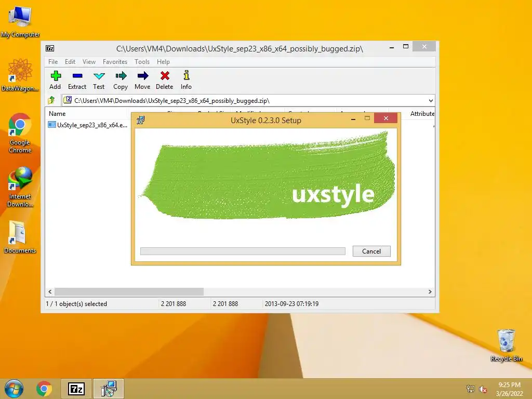Viewport: 532px width, 399px height.
Task: Click the uxstyle green banner image
Action: [266, 176]
